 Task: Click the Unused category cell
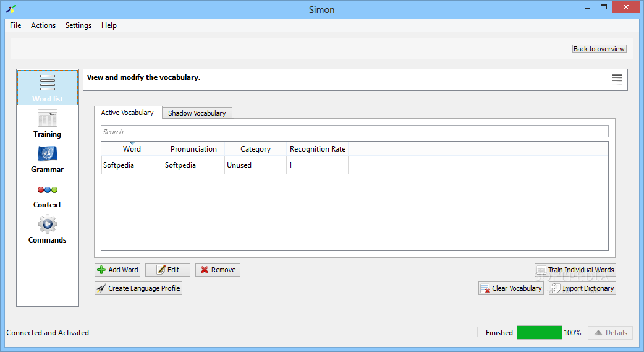point(255,165)
